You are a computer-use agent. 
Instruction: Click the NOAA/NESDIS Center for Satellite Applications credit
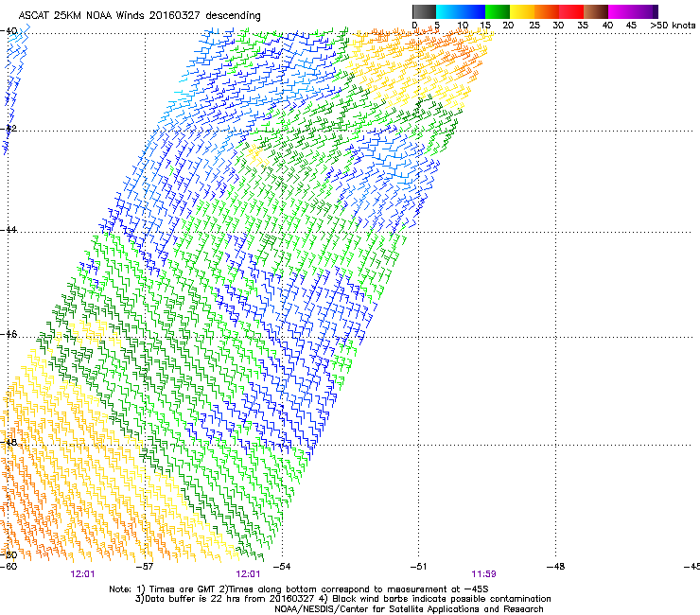tap(409, 609)
